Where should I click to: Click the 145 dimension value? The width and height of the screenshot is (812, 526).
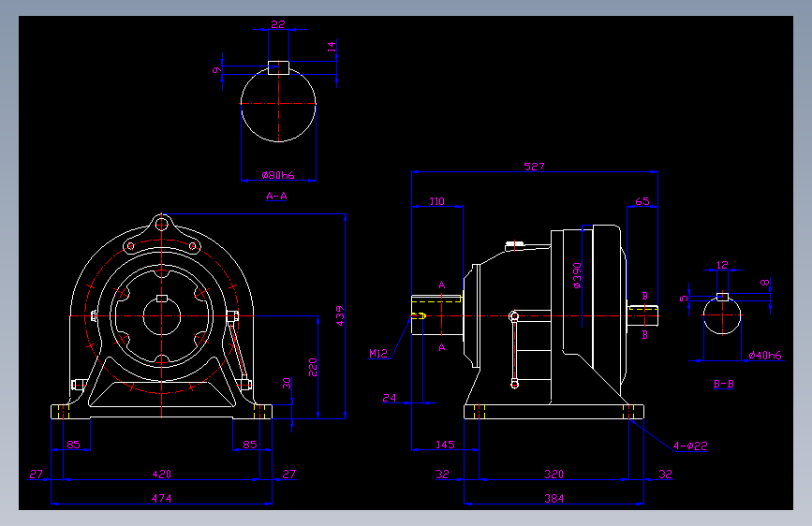(445, 445)
